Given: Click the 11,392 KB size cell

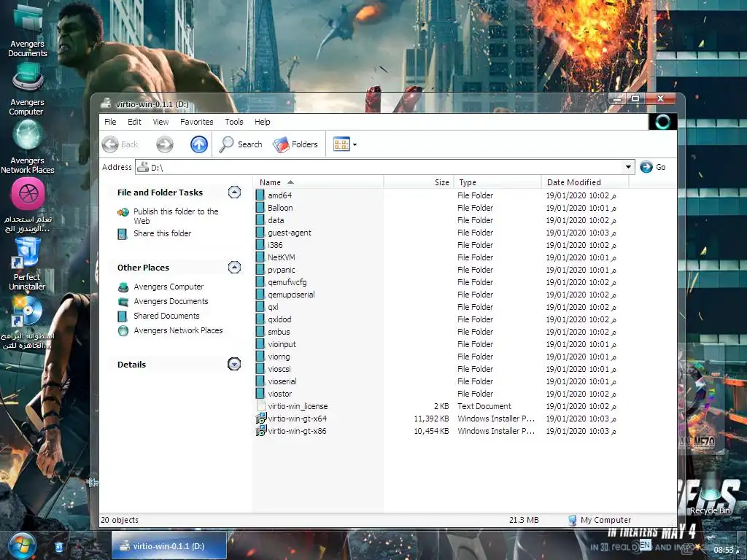Looking at the screenshot, I should pos(431,419).
